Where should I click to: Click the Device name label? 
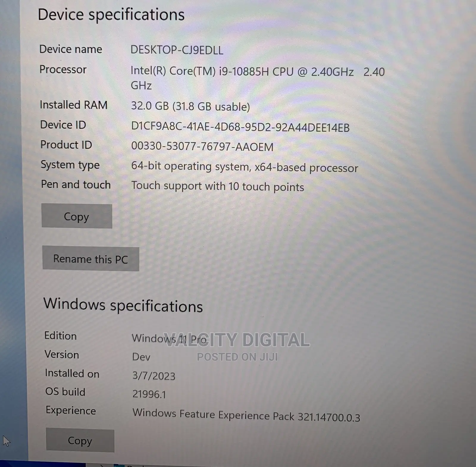coord(71,49)
